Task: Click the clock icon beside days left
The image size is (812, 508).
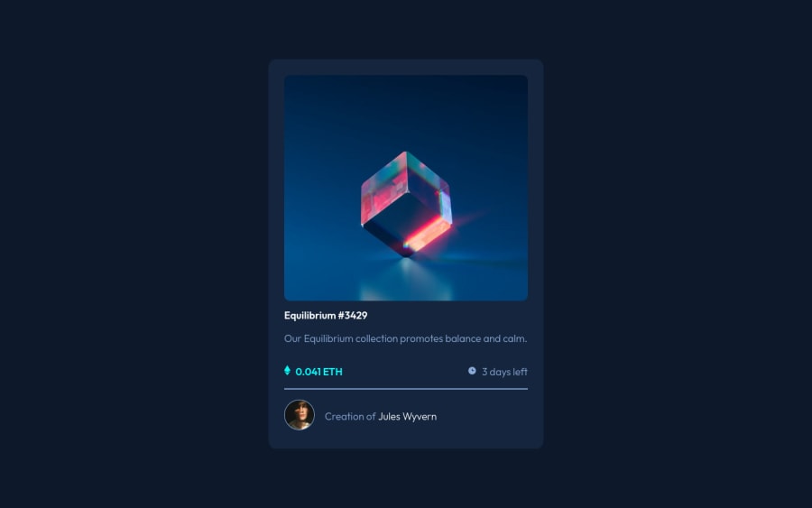Action: pyautogui.click(x=472, y=371)
